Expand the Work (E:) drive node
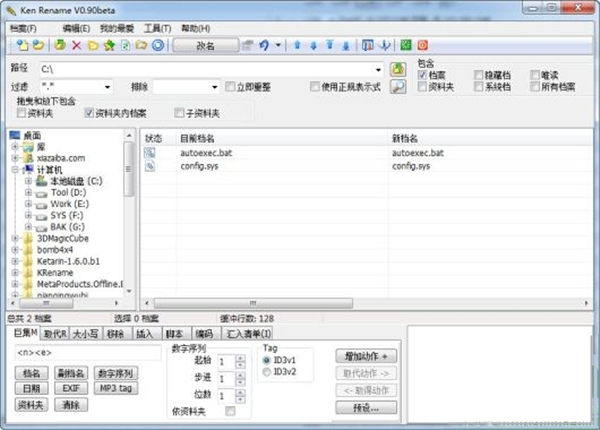Image resolution: width=600 pixels, height=430 pixels. [x=28, y=203]
